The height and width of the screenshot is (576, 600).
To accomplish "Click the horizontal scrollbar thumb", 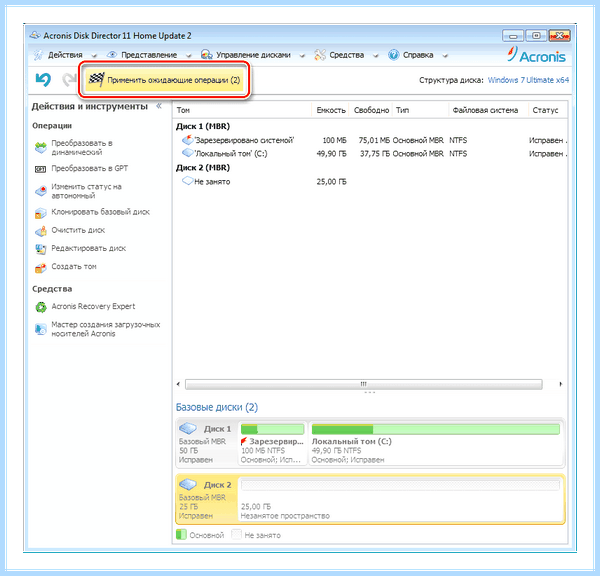I will 364,384.
